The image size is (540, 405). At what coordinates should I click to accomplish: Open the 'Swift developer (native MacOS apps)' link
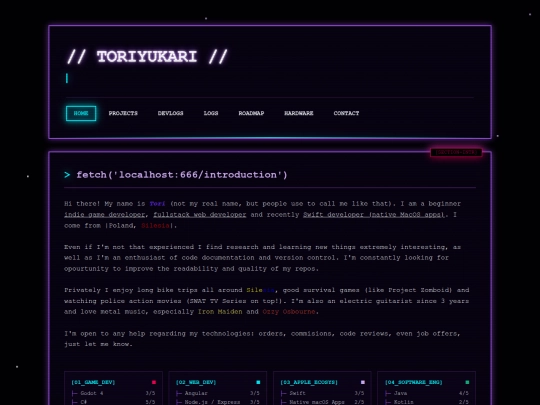click(x=374, y=215)
